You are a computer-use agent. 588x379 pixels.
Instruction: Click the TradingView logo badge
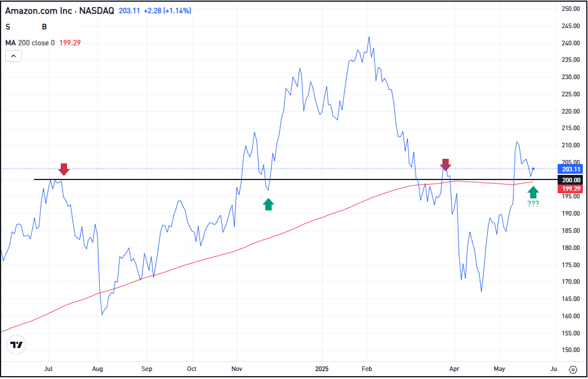click(17, 345)
